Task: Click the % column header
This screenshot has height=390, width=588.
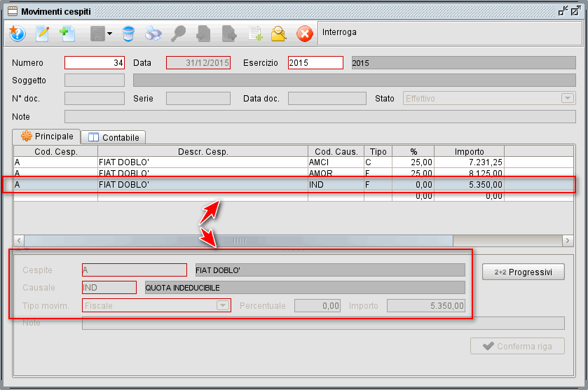Action: 413,151
